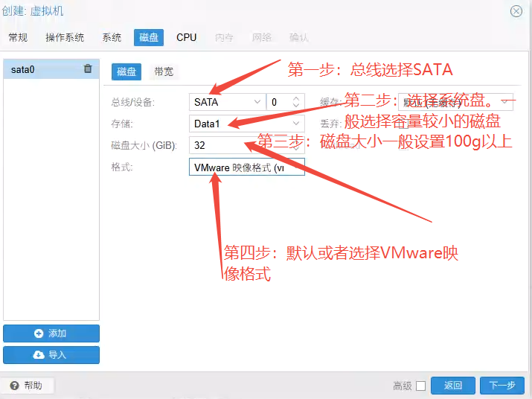Open the CPU tab
This screenshot has height=399, width=532.
tap(186, 37)
